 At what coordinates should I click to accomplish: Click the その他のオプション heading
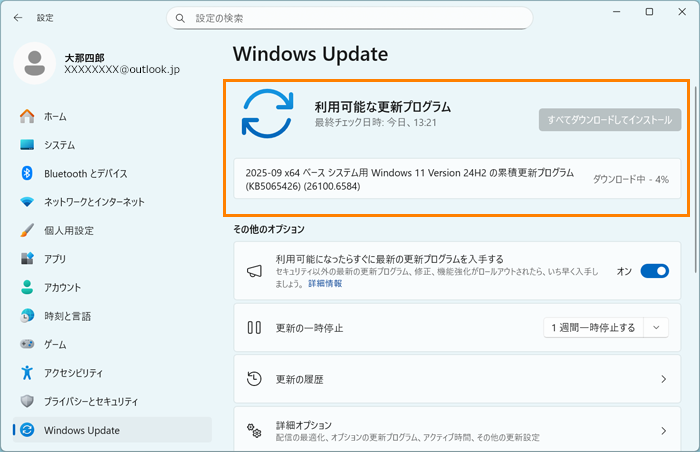tap(269, 229)
